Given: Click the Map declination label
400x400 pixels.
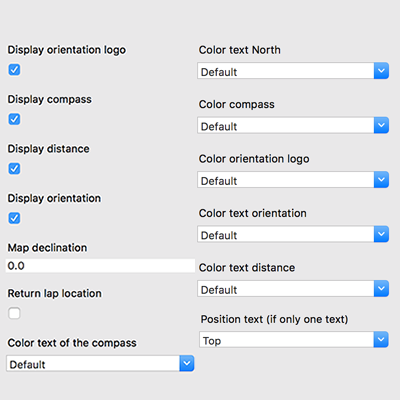Looking at the screenshot, I should point(47,248).
